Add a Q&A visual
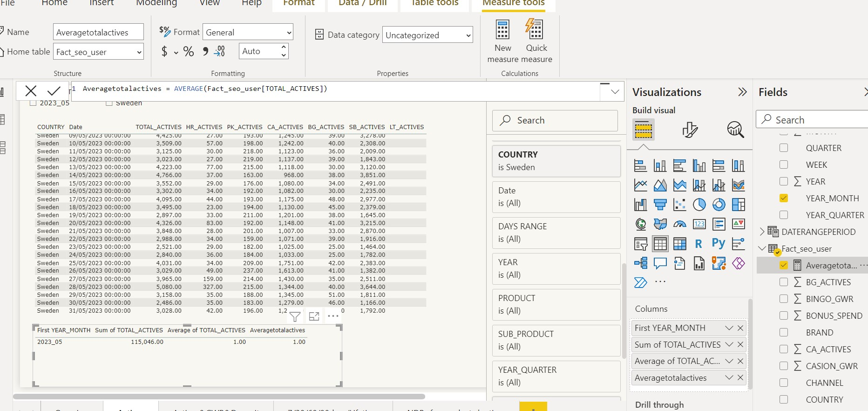The height and width of the screenshot is (411, 868). 660,263
